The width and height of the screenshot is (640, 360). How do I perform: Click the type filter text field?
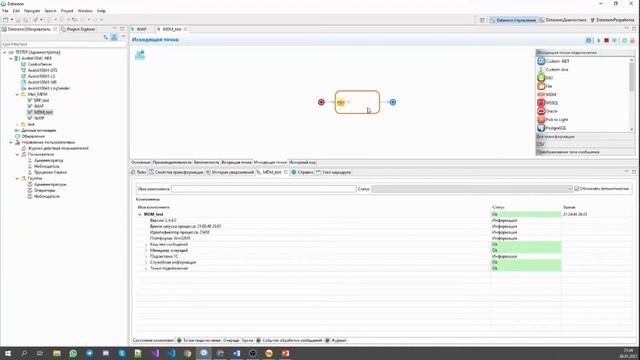click(x=64, y=44)
